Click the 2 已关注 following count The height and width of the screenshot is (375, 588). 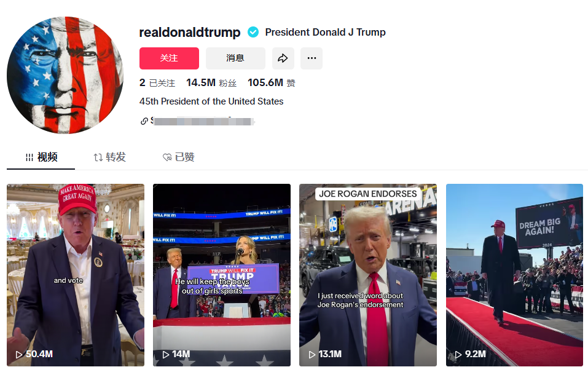pos(157,82)
